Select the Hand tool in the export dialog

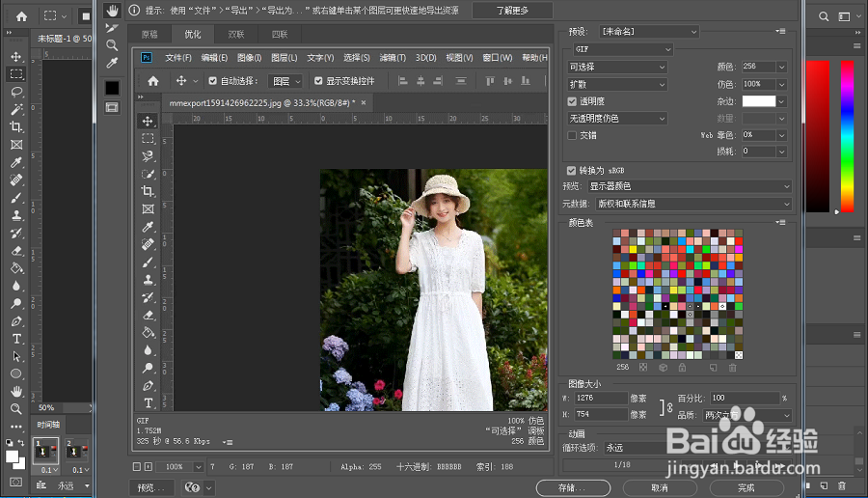pyautogui.click(x=113, y=11)
